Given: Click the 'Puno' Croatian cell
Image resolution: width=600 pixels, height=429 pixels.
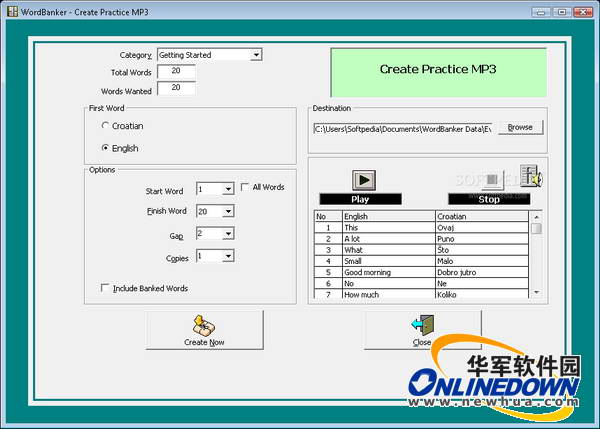Looking at the screenshot, I should [x=482, y=239].
